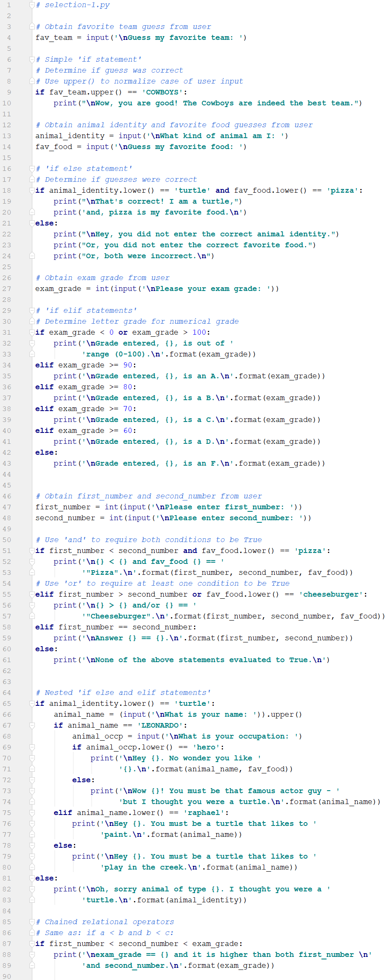Fold the 'if animal_identity.lower()' block on line 18
The height and width of the screenshot is (980, 388).
click(32, 191)
